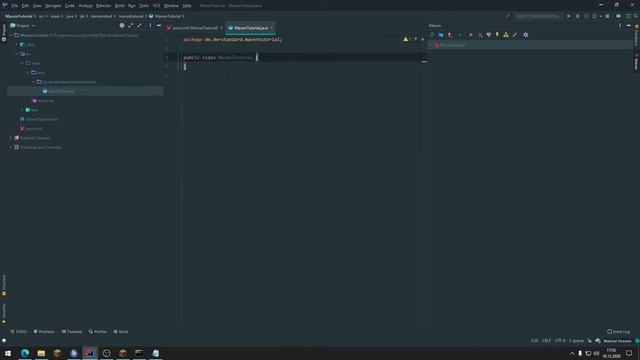Click Collapse All icon in Maven toolbar
640x360 pixels.
point(515,35)
